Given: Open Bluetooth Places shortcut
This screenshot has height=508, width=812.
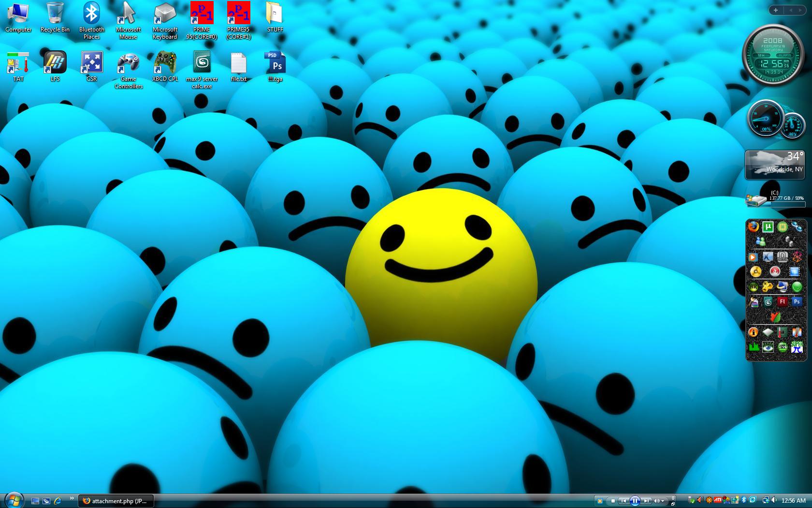Looking at the screenshot, I should coord(91,21).
